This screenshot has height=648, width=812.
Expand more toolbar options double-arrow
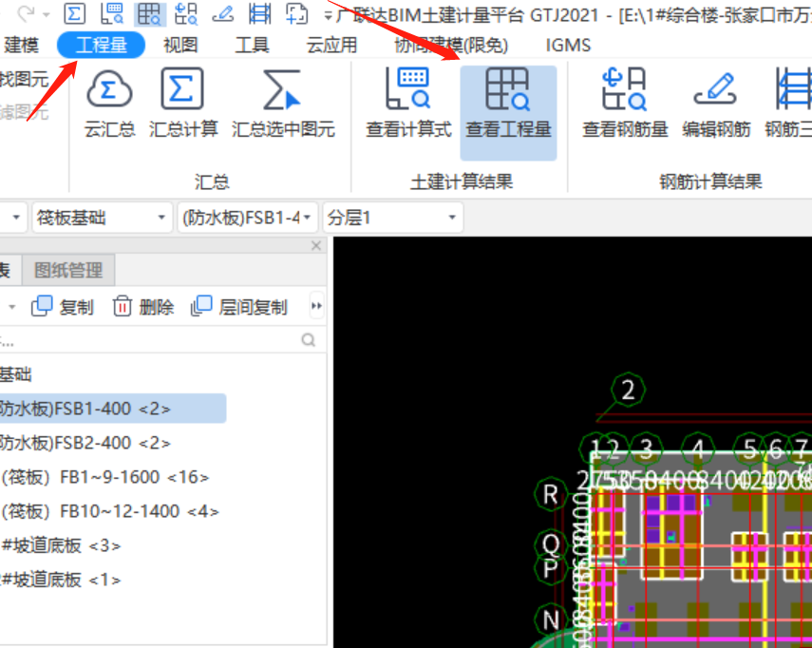(x=316, y=306)
